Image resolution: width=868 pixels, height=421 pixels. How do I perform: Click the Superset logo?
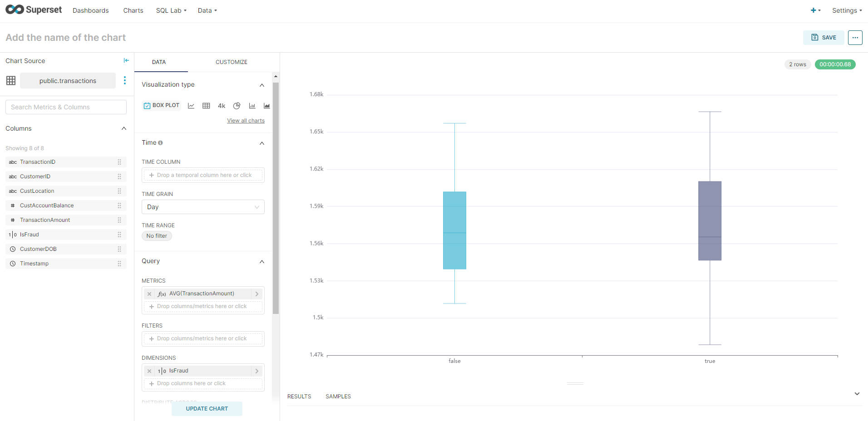pyautogui.click(x=33, y=9)
